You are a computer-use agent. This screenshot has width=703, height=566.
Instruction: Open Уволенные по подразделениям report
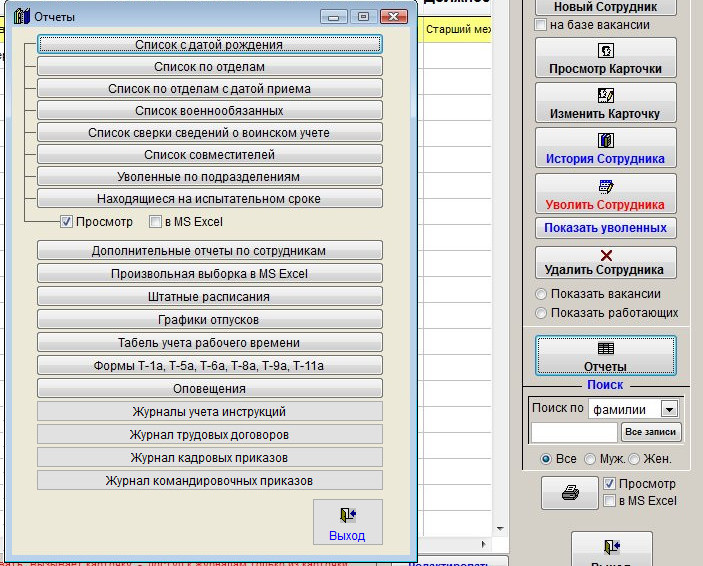click(209, 176)
